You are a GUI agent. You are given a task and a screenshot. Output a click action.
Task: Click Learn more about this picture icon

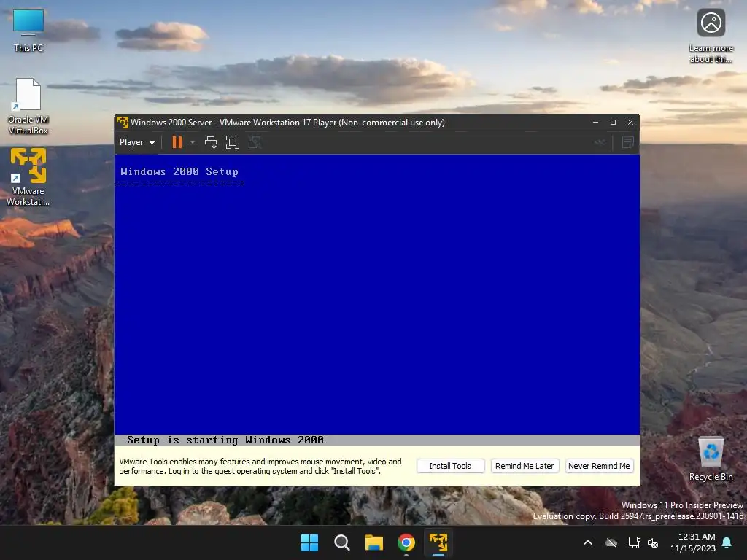[x=711, y=36]
